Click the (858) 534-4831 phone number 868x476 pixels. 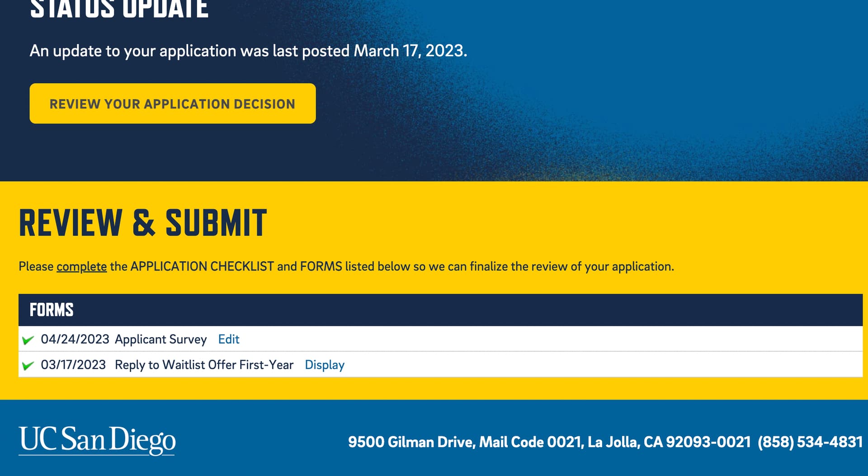pos(810,442)
